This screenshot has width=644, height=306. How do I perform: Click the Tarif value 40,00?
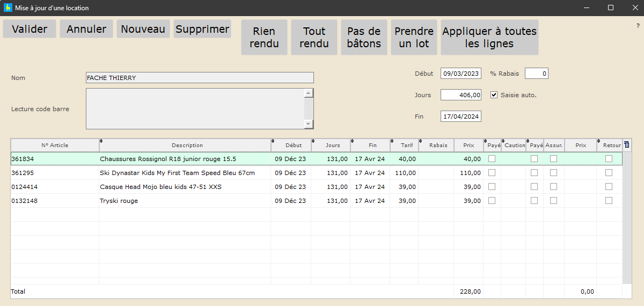tap(407, 159)
